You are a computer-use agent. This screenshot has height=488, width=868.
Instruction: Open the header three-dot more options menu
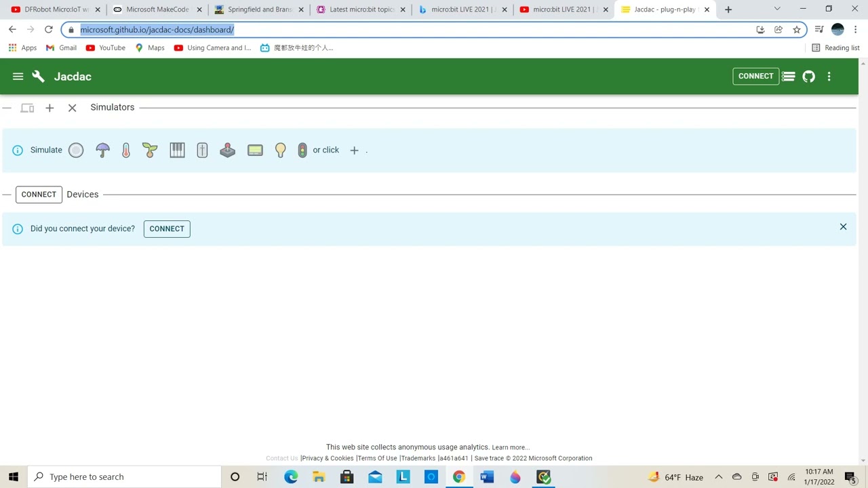[x=829, y=77]
